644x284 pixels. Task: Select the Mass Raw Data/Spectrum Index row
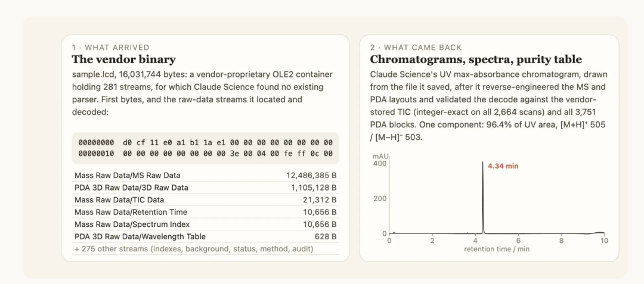[205, 224]
